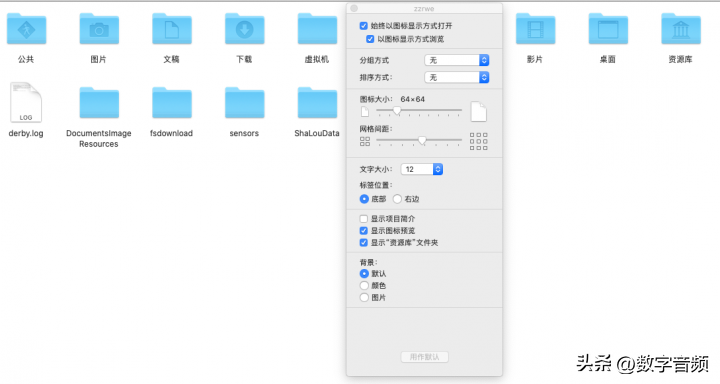This screenshot has height=384, width=720.
Task: Select the 下载 downloads folder
Action: (x=244, y=29)
